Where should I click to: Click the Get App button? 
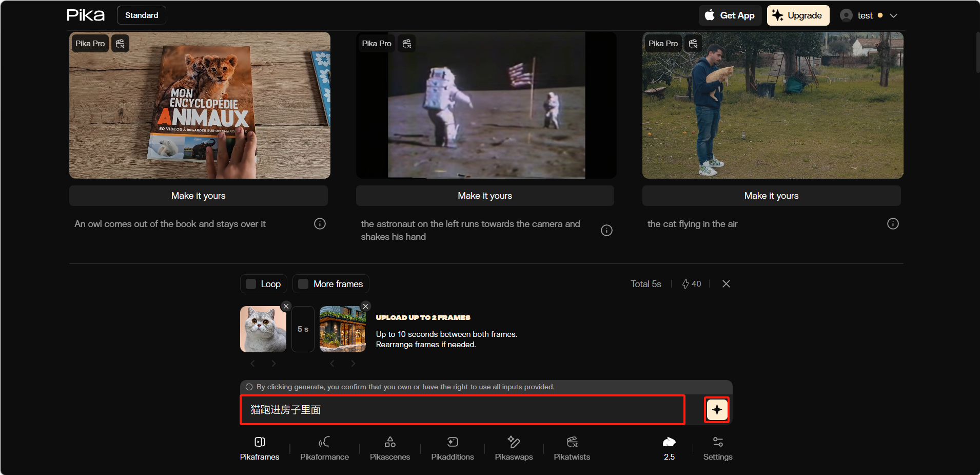[x=730, y=15]
